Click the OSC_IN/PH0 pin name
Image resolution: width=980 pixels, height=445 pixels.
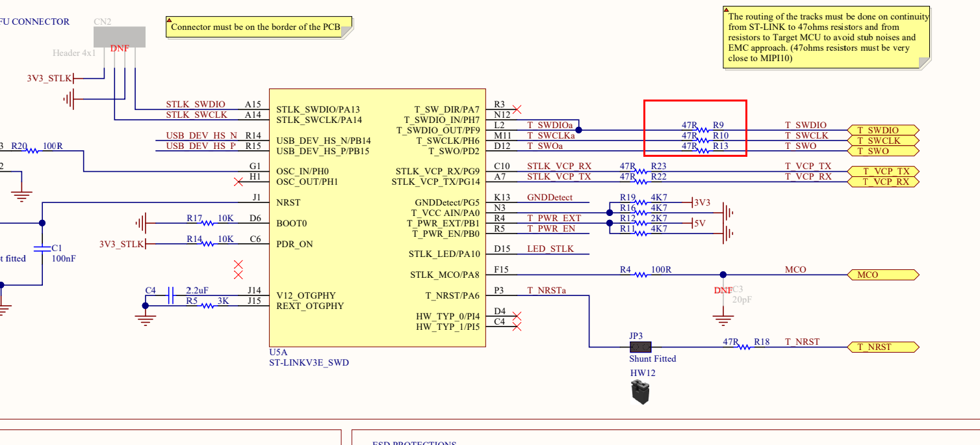pyautogui.click(x=302, y=171)
